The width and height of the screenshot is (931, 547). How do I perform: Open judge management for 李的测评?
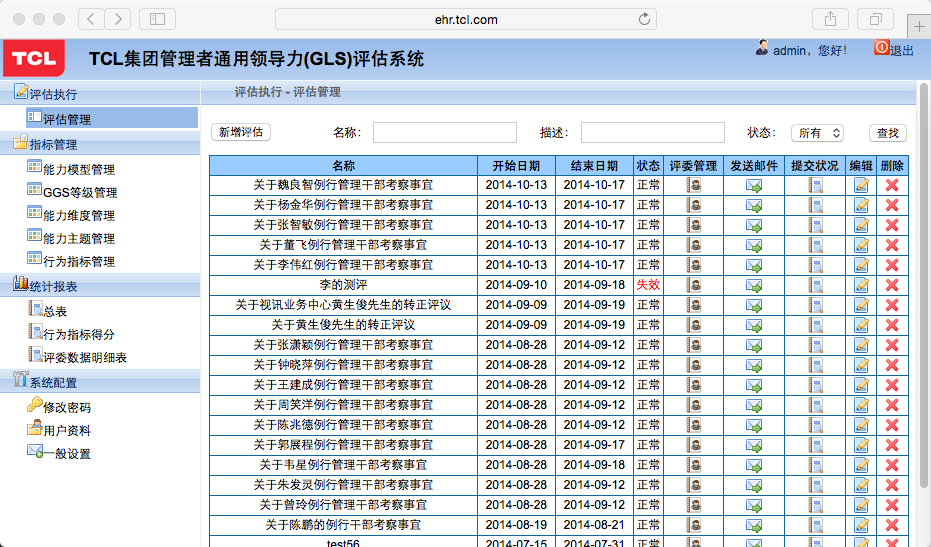694,285
